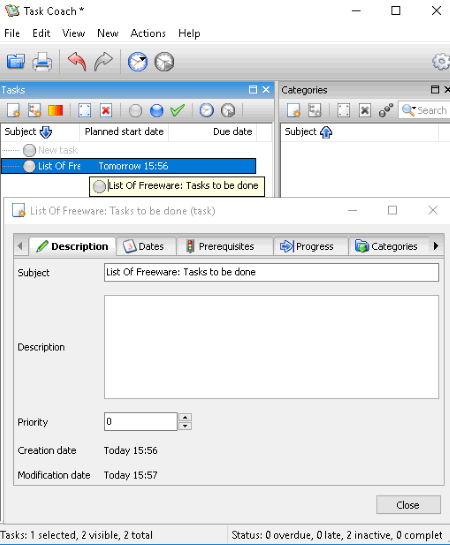The width and height of the screenshot is (450, 545).
Task: Sort categories by Subject column header
Action: [360, 132]
